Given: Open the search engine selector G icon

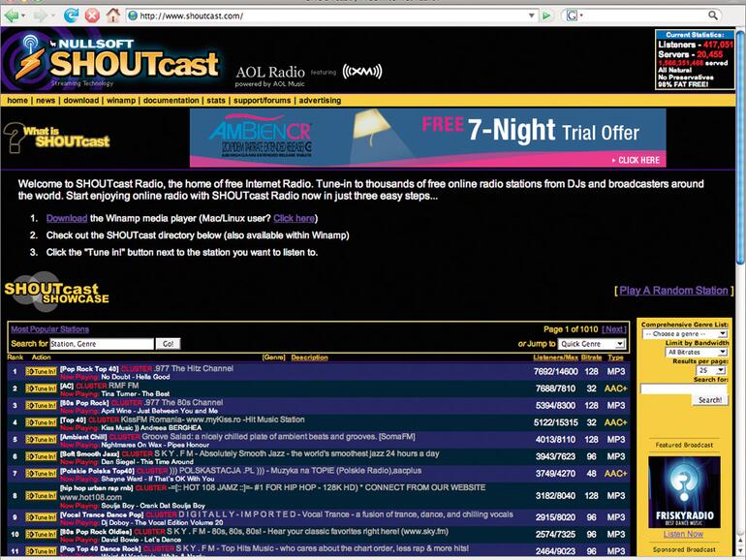Looking at the screenshot, I should click(x=572, y=16).
